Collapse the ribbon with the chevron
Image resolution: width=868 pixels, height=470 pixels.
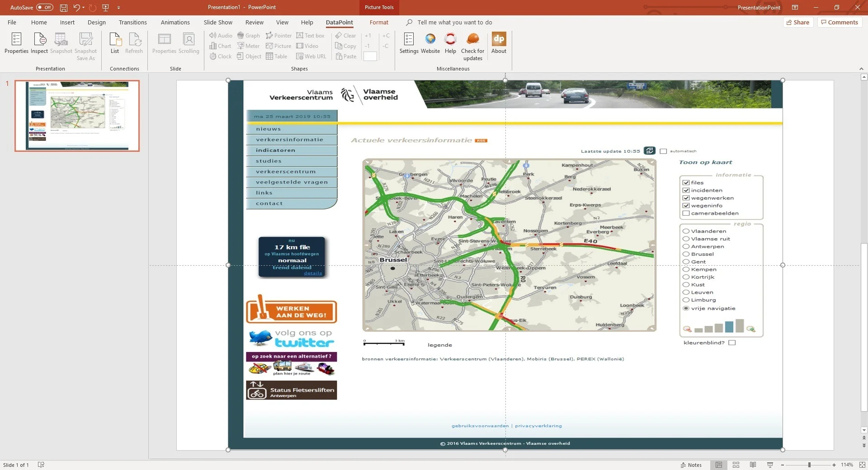(x=861, y=69)
